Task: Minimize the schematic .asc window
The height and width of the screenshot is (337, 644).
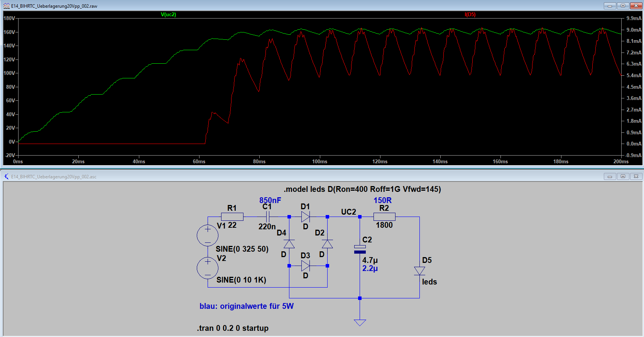Action: pyautogui.click(x=610, y=176)
